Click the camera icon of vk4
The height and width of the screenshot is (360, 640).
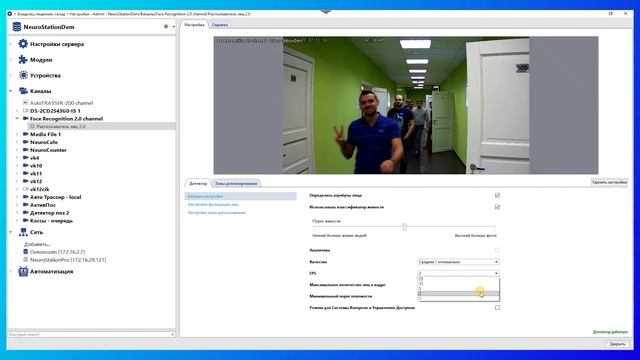26,158
